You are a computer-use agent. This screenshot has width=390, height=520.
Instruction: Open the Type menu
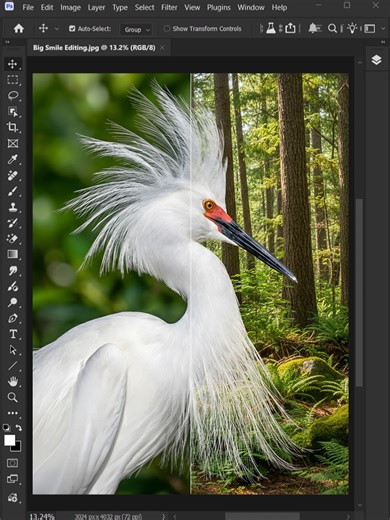click(x=120, y=7)
